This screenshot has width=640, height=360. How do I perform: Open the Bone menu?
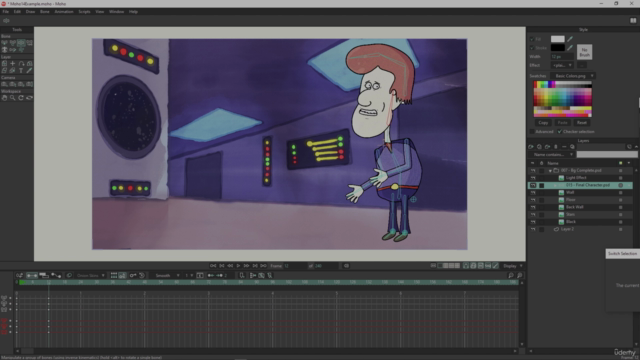click(44, 11)
